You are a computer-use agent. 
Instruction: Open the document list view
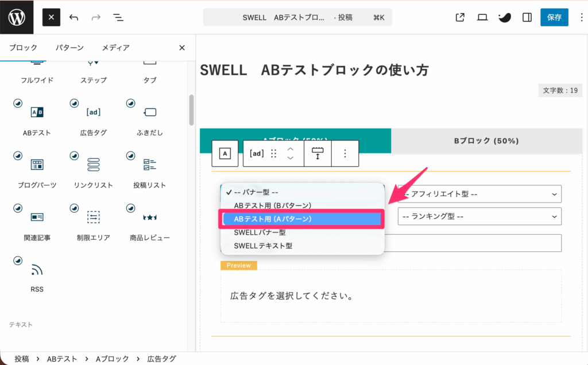118,17
